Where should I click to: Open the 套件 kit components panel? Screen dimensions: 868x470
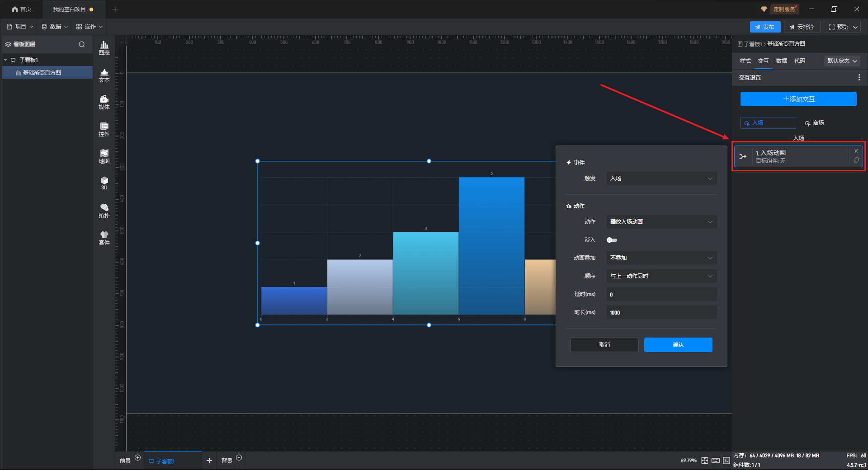[104, 238]
